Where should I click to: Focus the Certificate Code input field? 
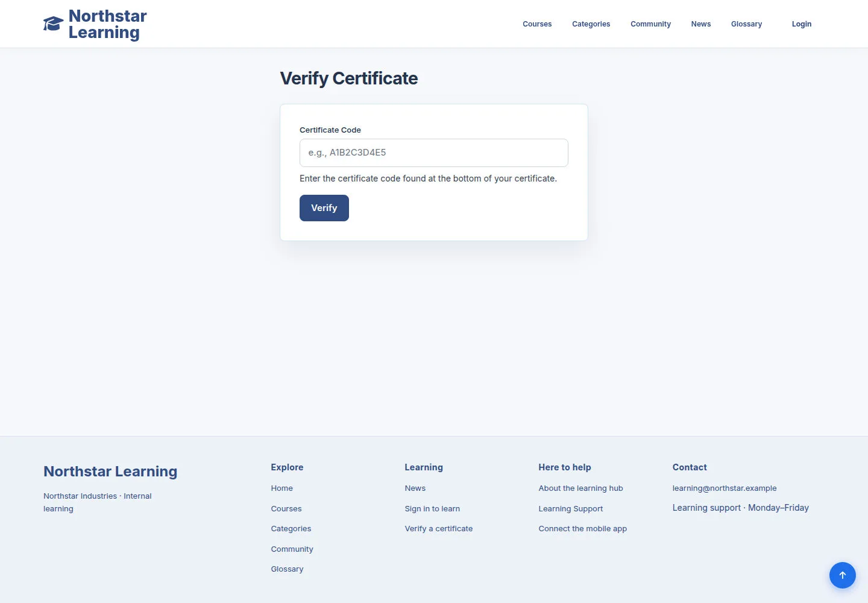point(434,153)
